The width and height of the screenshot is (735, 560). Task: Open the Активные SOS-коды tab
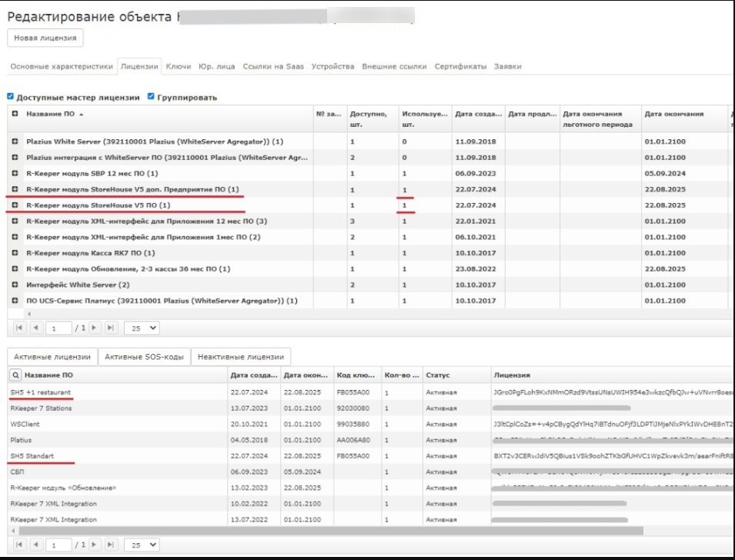click(144, 357)
